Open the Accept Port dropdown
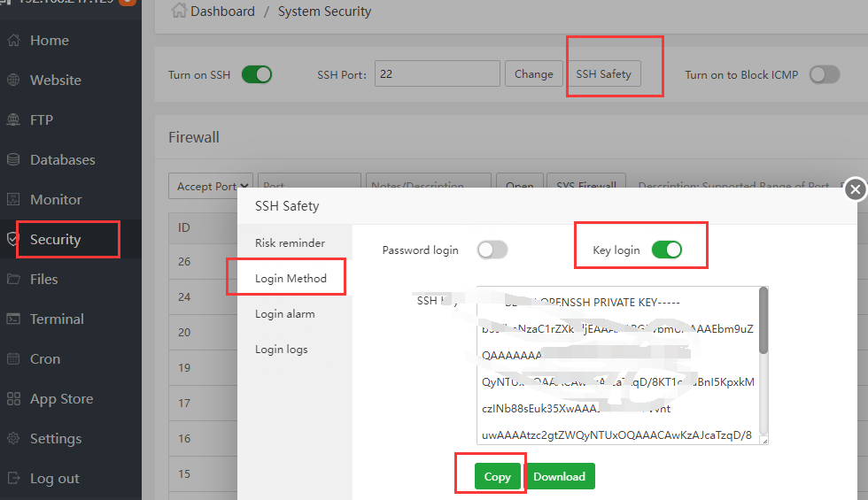The width and height of the screenshot is (868, 500). click(x=211, y=187)
